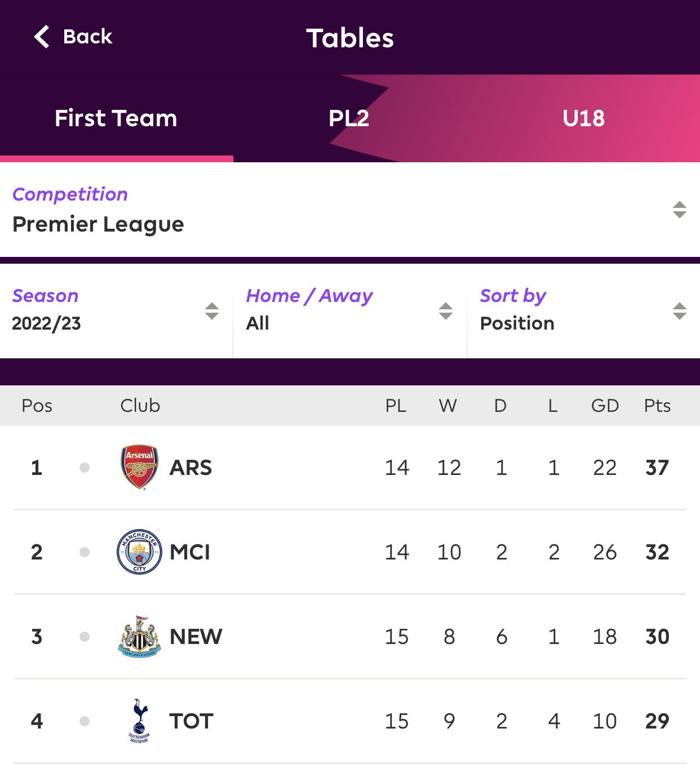Tap the Back chevron arrow icon
The width and height of the screenshot is (700, 764).
point(42,37)
